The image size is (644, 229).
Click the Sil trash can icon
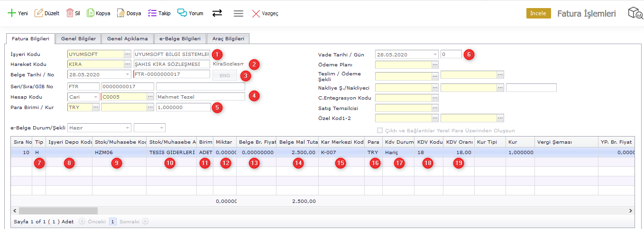[70, 13]
